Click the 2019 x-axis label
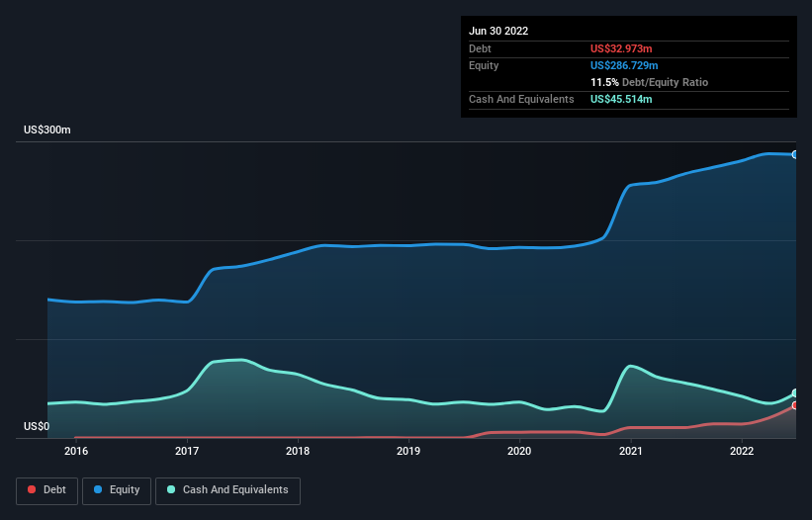The image size is (812, 520). point(408,451)
